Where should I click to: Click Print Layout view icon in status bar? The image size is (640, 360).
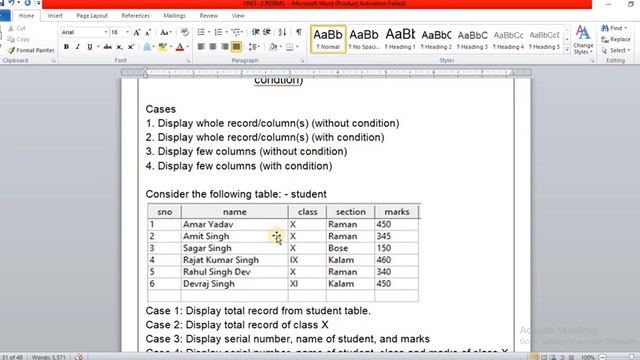(534, 357)
